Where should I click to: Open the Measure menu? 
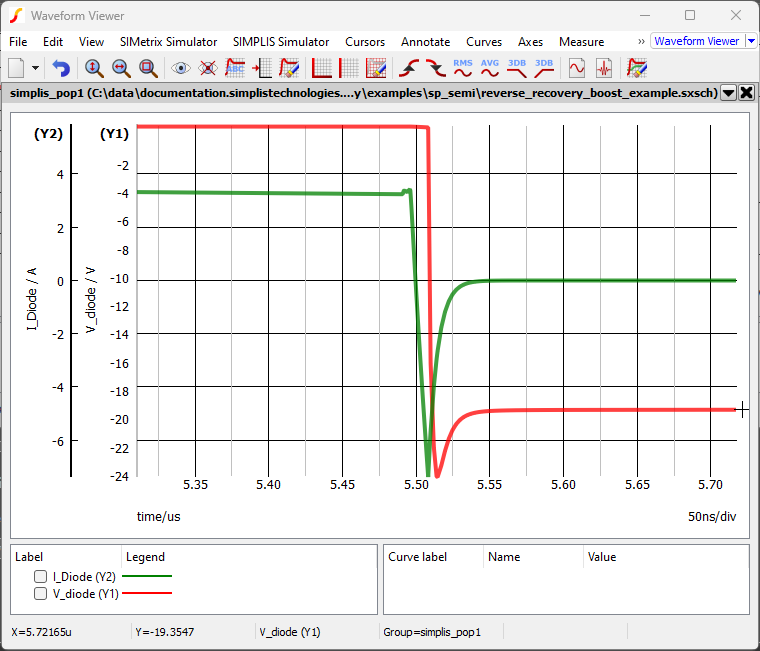pyautogui.click(x=581, y=42)
